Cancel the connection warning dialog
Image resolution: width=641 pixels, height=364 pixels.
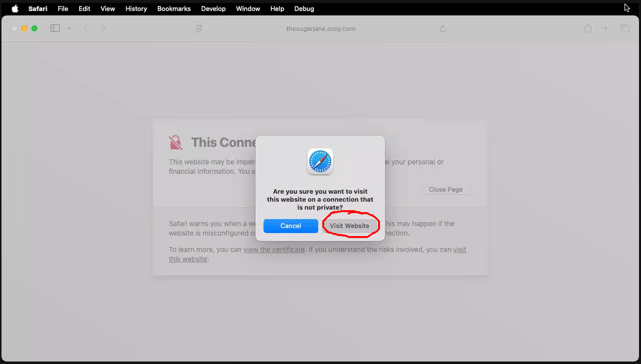pyautogui.click(x=290, y=225)
